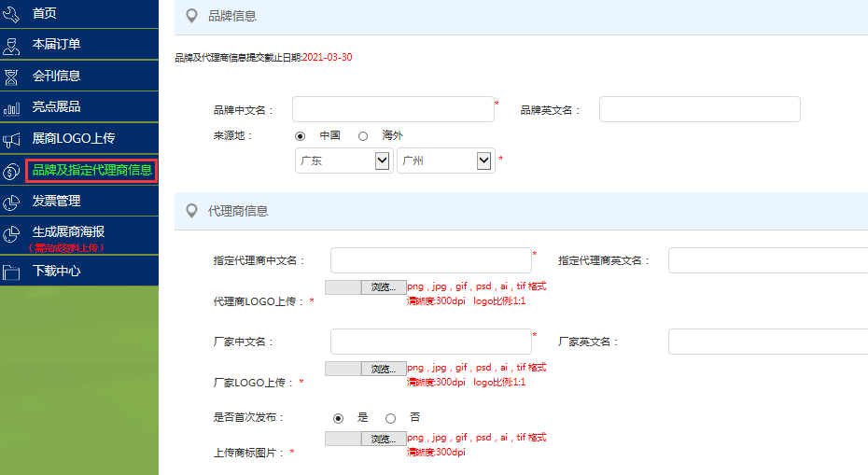The image size is (868, 475).
Task: Click the pie chart icon beside 发票管理
Action: point(12,202)
